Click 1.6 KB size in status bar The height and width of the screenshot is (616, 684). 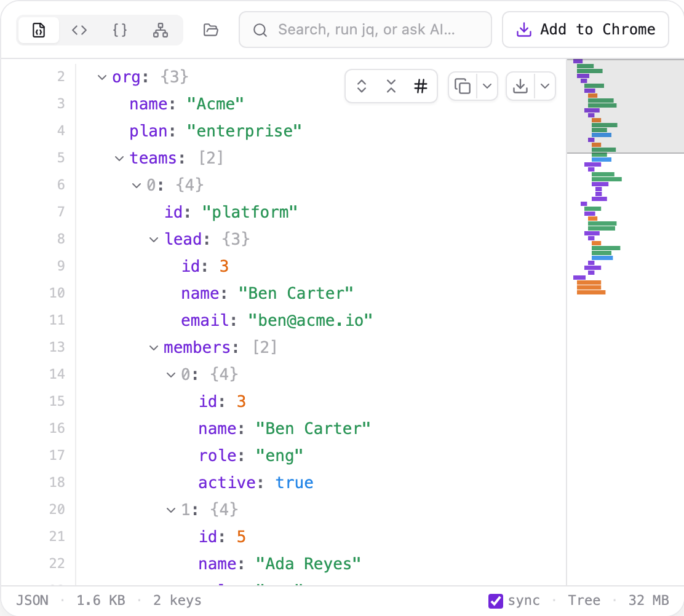[101, 600]
